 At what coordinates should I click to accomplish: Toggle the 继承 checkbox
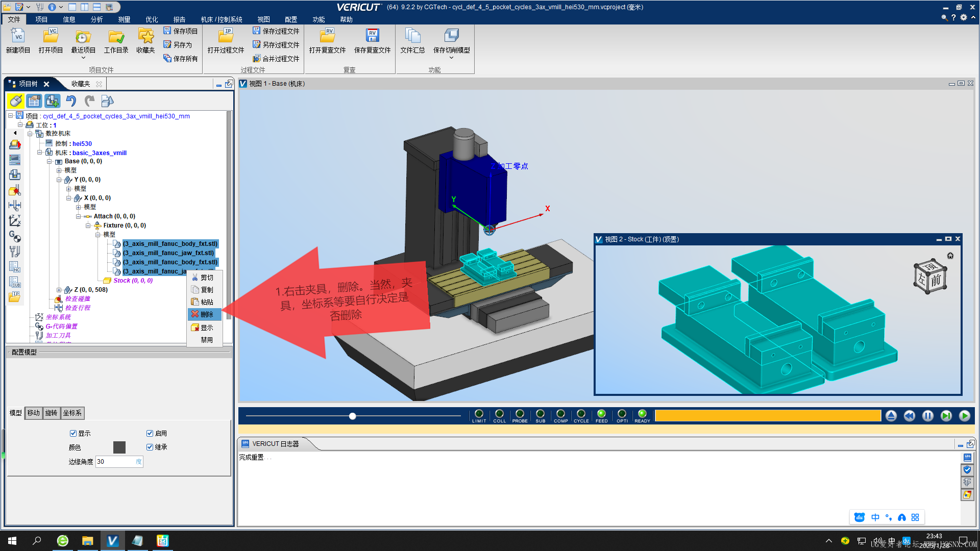(150, 447)
